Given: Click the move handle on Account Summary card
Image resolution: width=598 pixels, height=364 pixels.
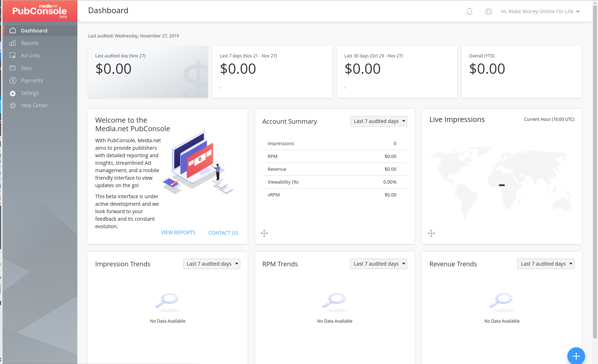Looking at the screenshot, I should [264, 233].
